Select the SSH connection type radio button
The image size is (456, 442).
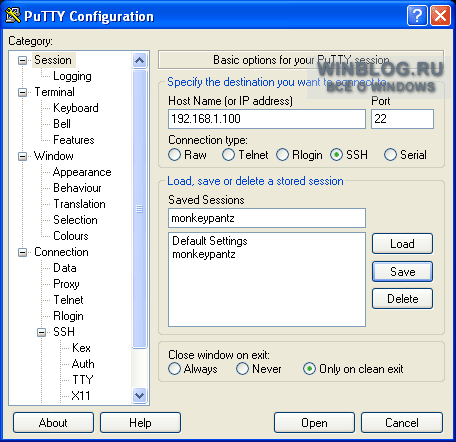click(336, 155)
